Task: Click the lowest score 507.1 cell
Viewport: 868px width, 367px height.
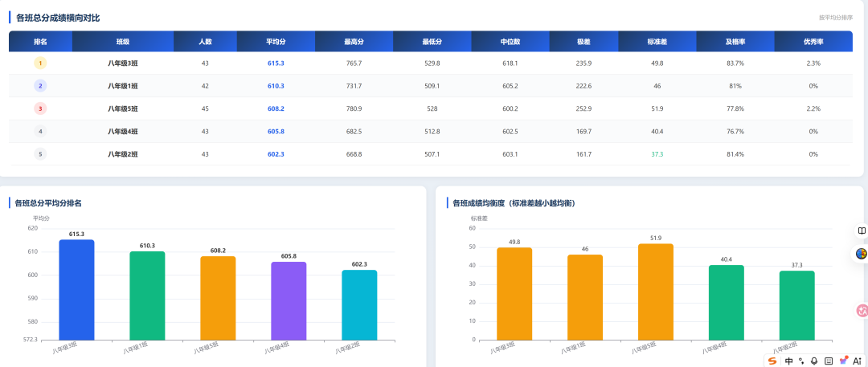Action: (432, 154)
